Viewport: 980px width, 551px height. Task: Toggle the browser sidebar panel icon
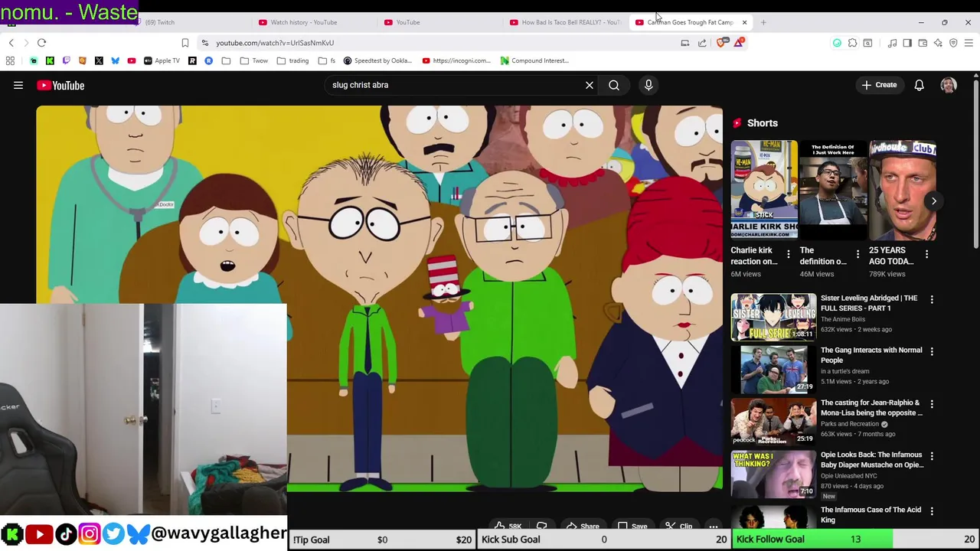[x=907, y=43]
